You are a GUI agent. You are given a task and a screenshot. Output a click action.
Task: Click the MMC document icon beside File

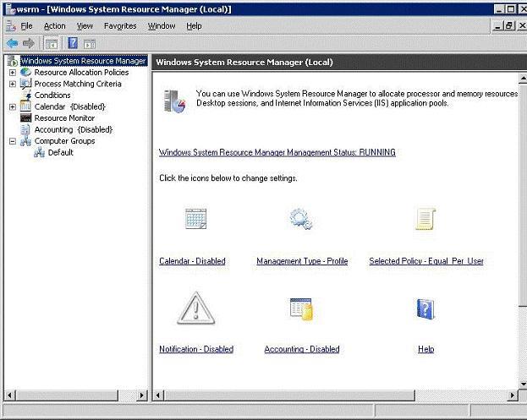(11, 26)
